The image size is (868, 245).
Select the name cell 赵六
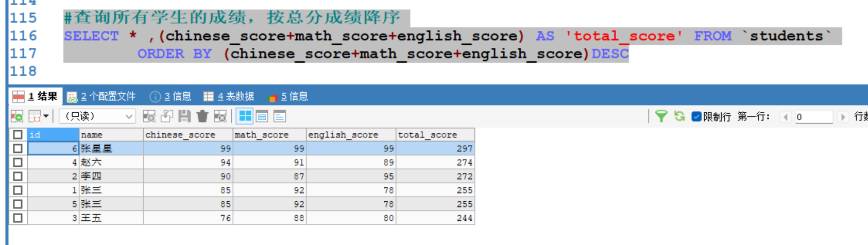coord(111,162)
